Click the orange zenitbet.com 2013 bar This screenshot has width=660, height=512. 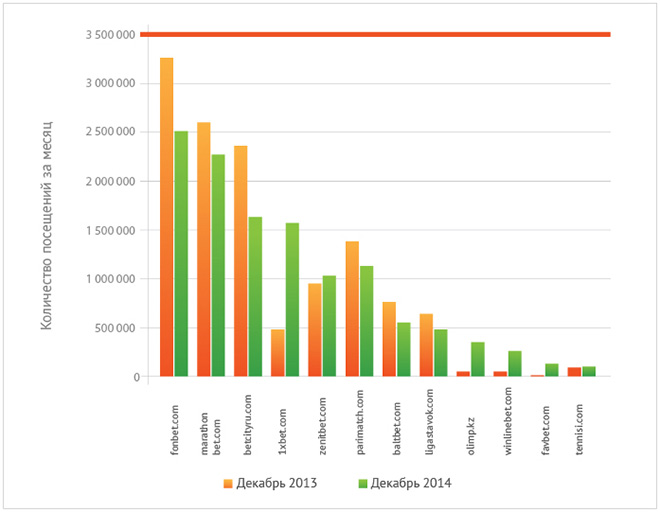tap(315, 330)
